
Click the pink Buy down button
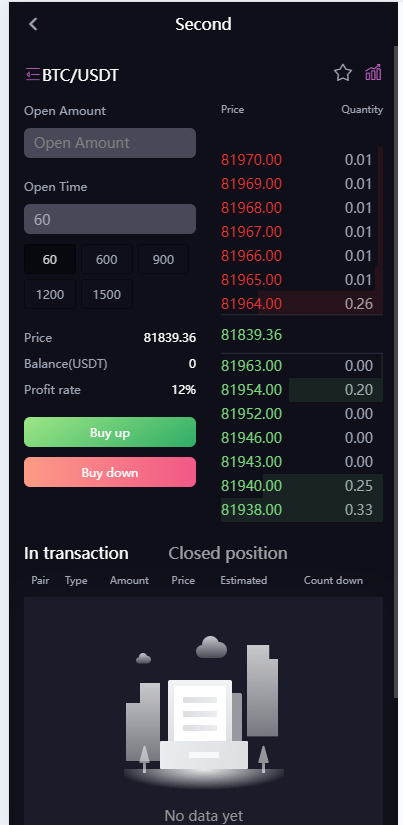point(110,472)
